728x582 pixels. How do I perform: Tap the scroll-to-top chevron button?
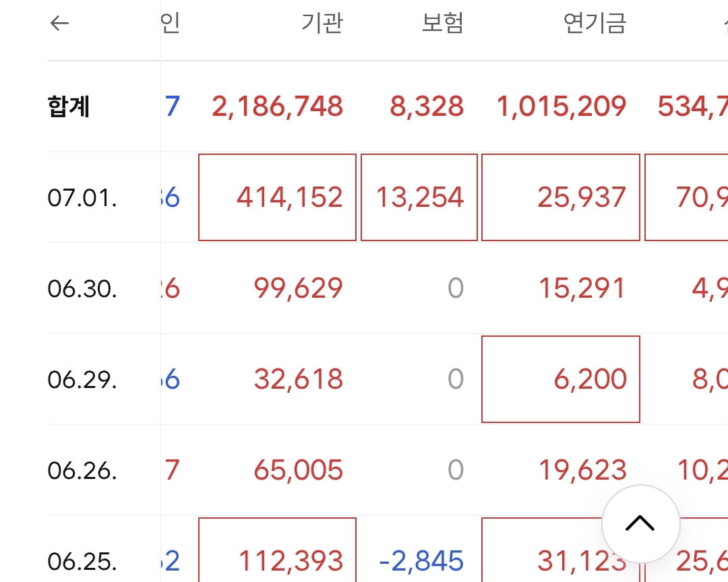(640, 524)
